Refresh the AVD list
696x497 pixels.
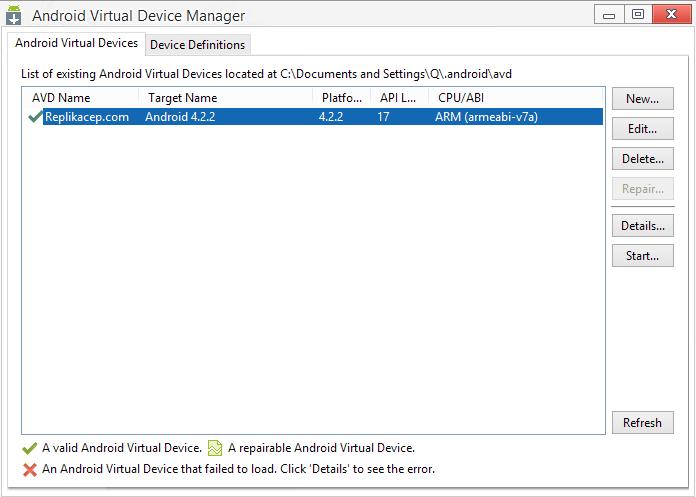click(642, 422)
